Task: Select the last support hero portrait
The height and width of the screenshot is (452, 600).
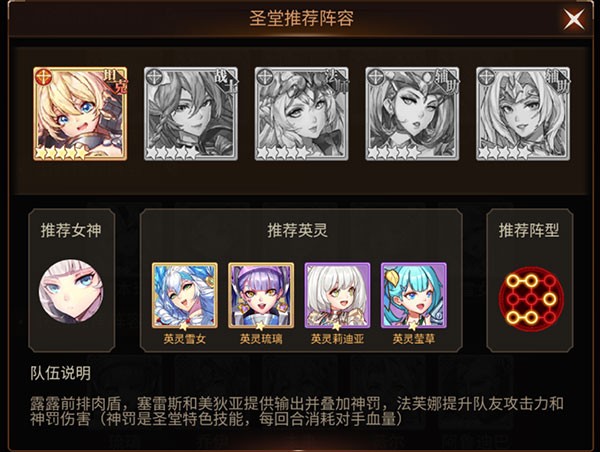Action: pyautogui.click(x=523, y=114)
